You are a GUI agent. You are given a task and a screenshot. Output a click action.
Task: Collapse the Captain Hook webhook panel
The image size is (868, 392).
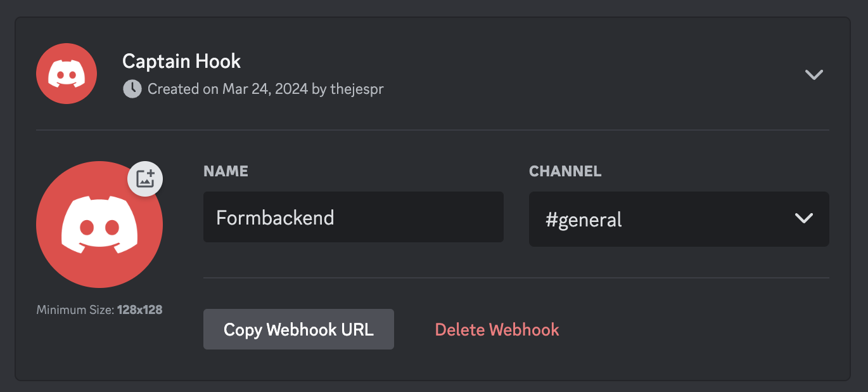(814, 74)
